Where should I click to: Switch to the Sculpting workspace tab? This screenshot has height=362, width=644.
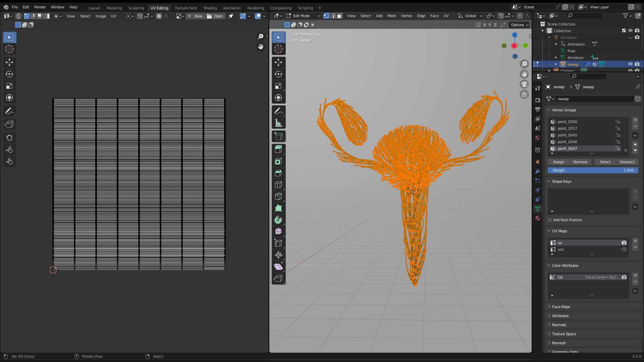(136, 8)
